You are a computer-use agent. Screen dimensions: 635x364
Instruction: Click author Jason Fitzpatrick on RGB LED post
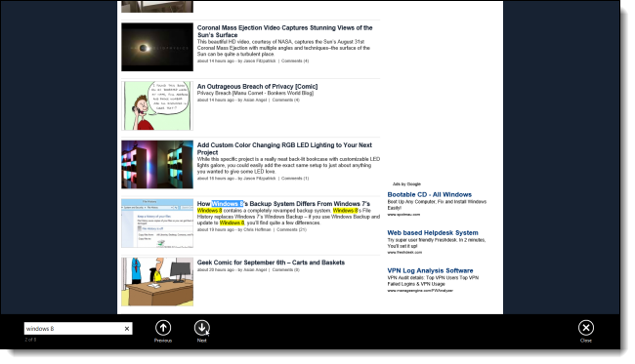point(259,179)
